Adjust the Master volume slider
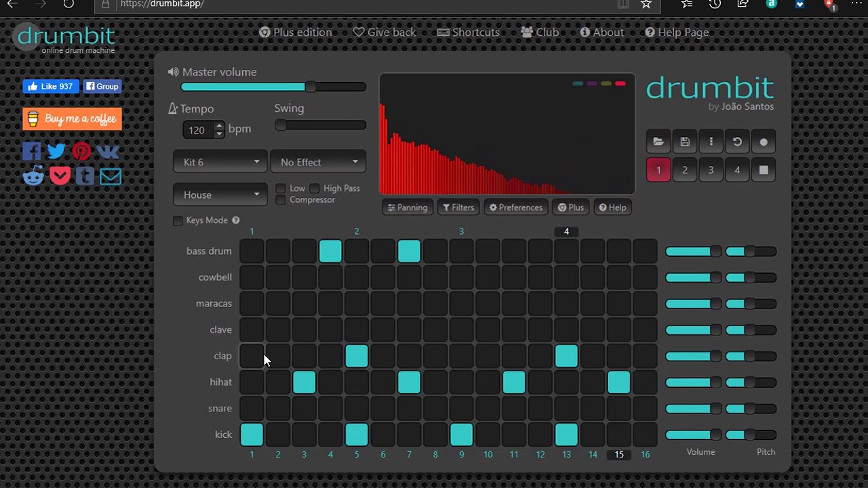The image size is (868, 488). 273,87
